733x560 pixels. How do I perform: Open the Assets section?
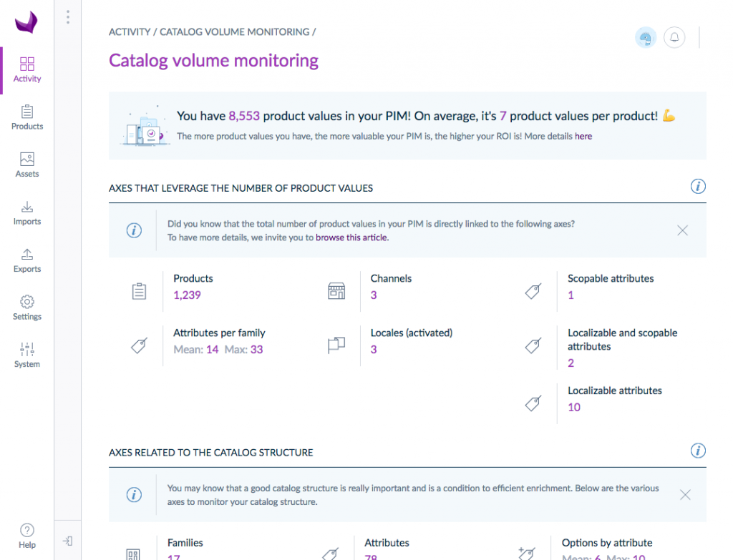point(27,165)
